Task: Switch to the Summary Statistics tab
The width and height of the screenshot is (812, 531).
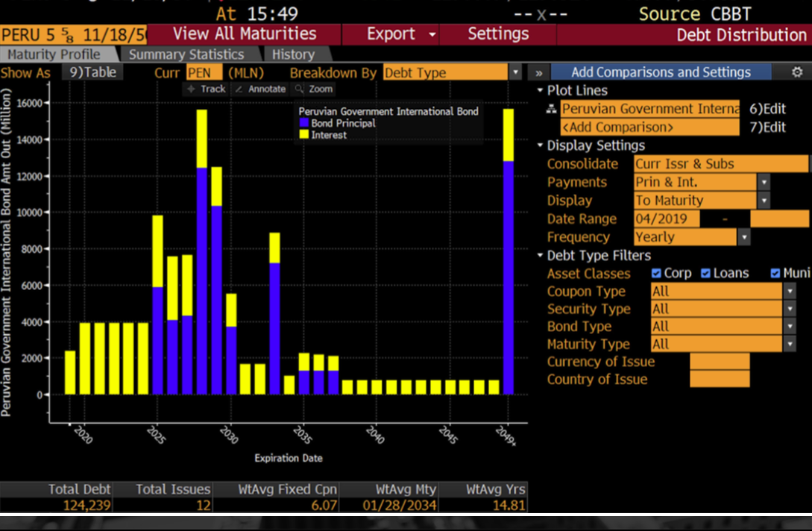Action: click(x=186, y=54)
